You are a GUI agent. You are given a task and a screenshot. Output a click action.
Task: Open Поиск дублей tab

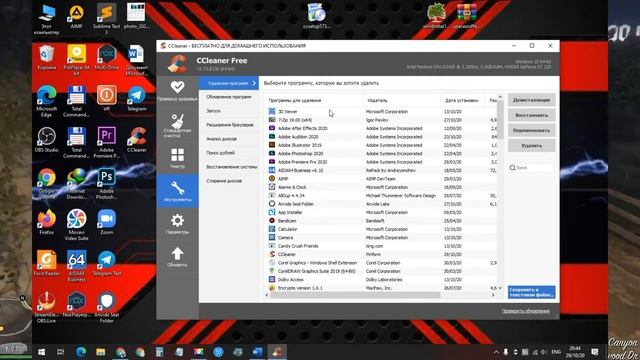pyautogui.click(x=229, y=153)
